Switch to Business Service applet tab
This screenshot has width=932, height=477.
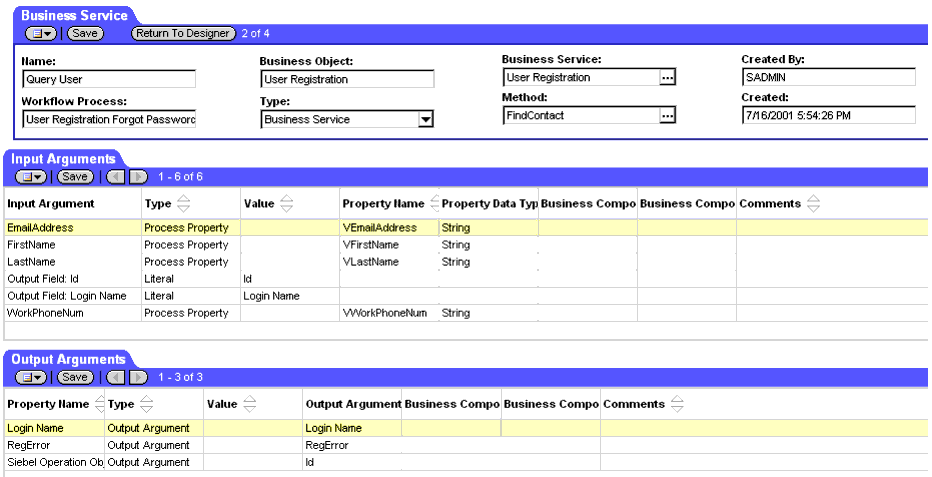click(x=74, y=15)
